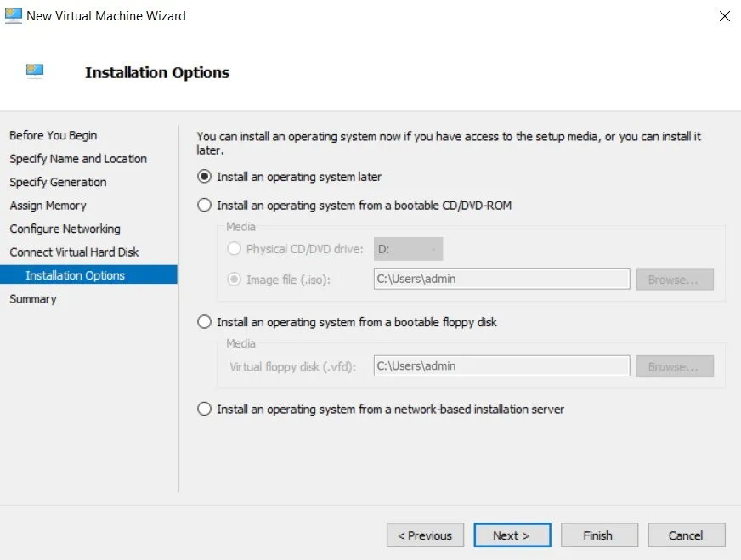Open the Physical CD/DVD drive dropdown
The height and width of the screenshot is (560, 741).
click(408, 249)
